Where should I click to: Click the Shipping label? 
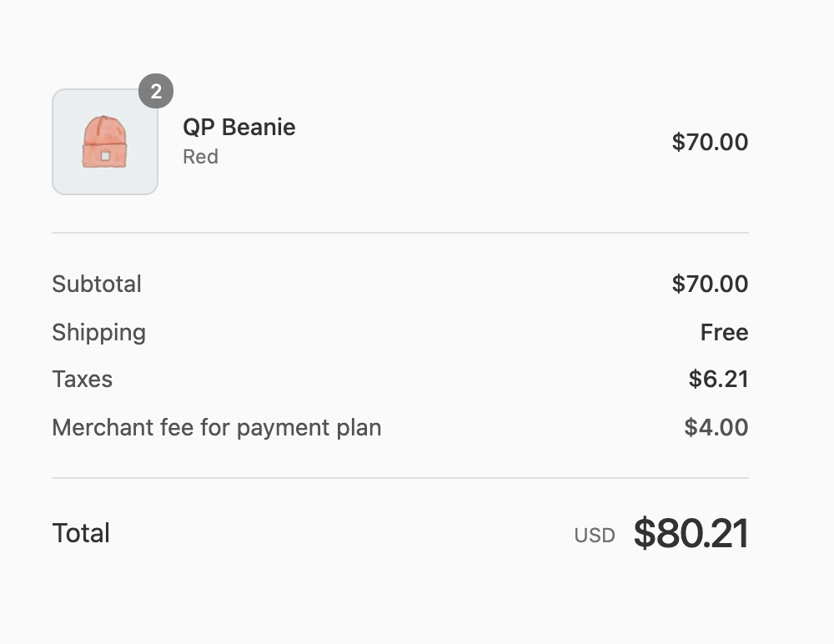98,332
